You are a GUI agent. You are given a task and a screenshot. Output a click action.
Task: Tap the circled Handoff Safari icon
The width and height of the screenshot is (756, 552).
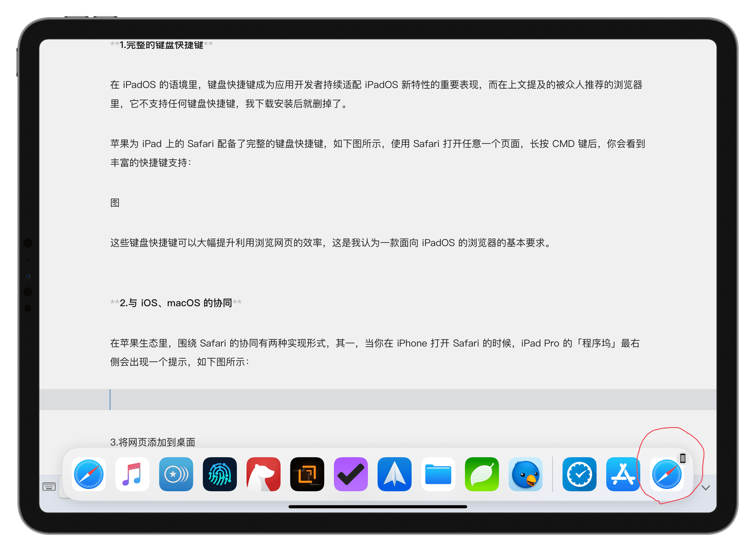tap(667, 475)
